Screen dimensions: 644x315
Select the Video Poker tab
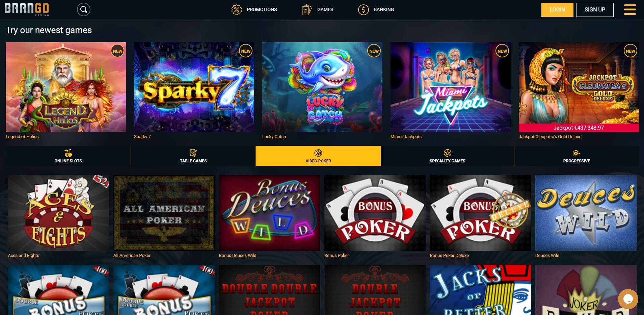(318, 156)
